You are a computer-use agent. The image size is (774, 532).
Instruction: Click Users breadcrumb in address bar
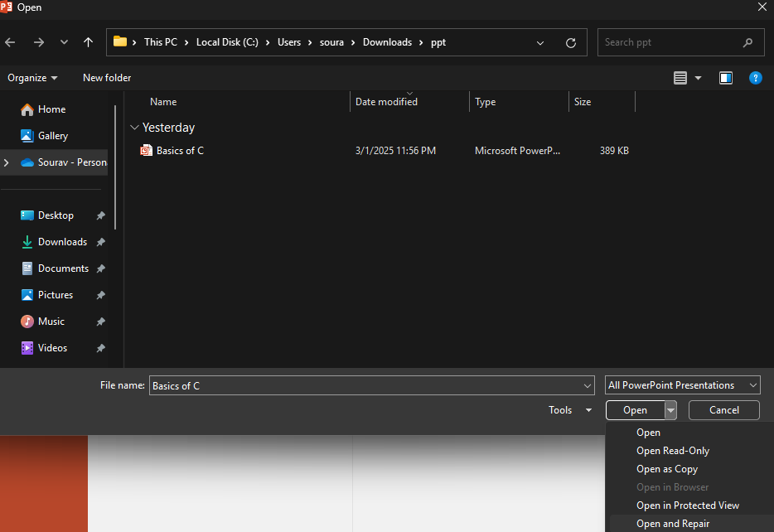pyautogui.click(x=288, y=42)
